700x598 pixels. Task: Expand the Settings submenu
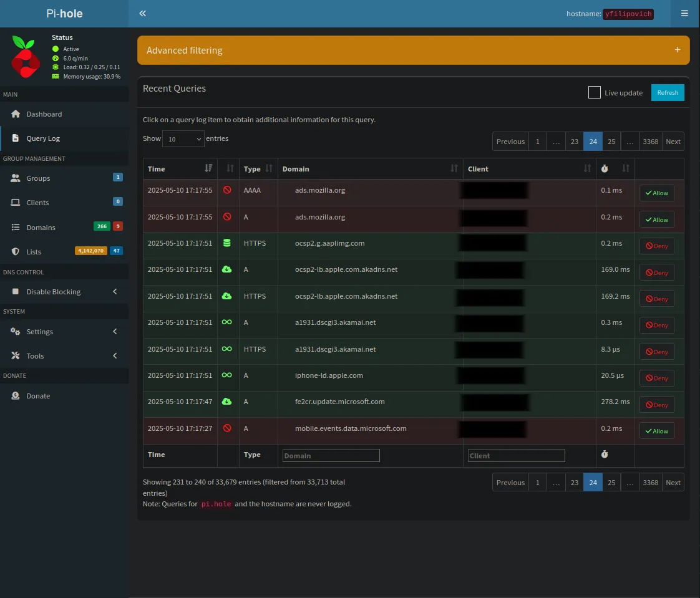tap(115, 331)
